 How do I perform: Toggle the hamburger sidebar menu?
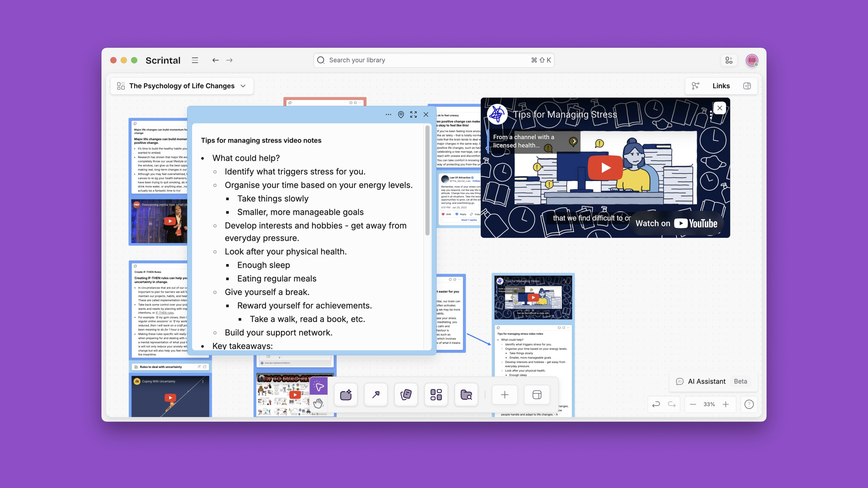[195, 60]
